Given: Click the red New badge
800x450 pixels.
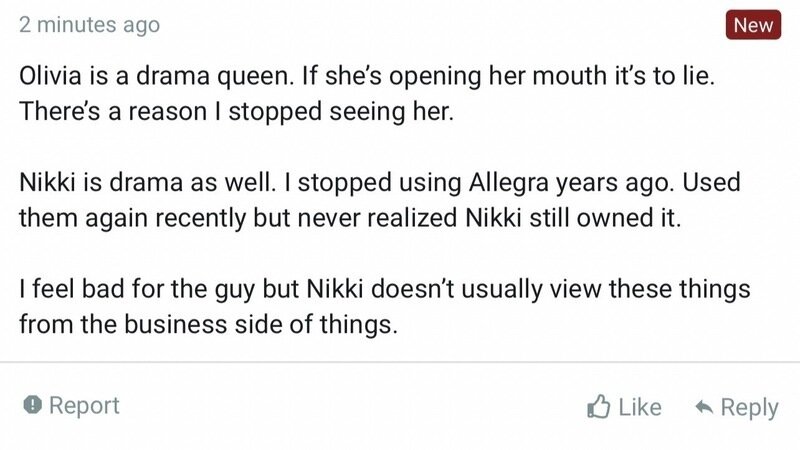Looking at the screenshot, I should [752, 25].
